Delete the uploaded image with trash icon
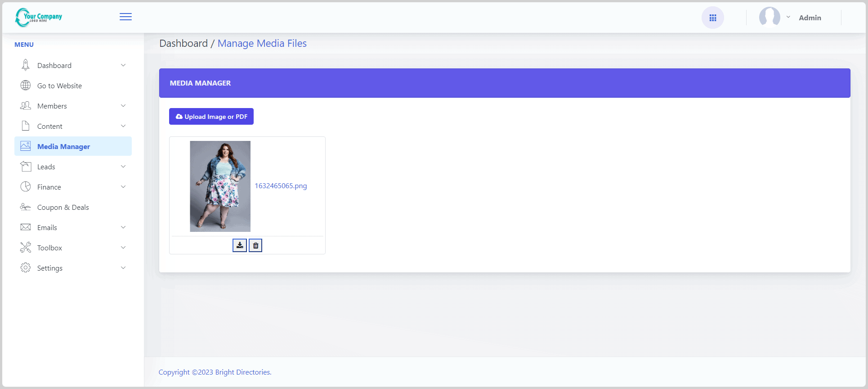The image size is (868, 389). point(255,245)
